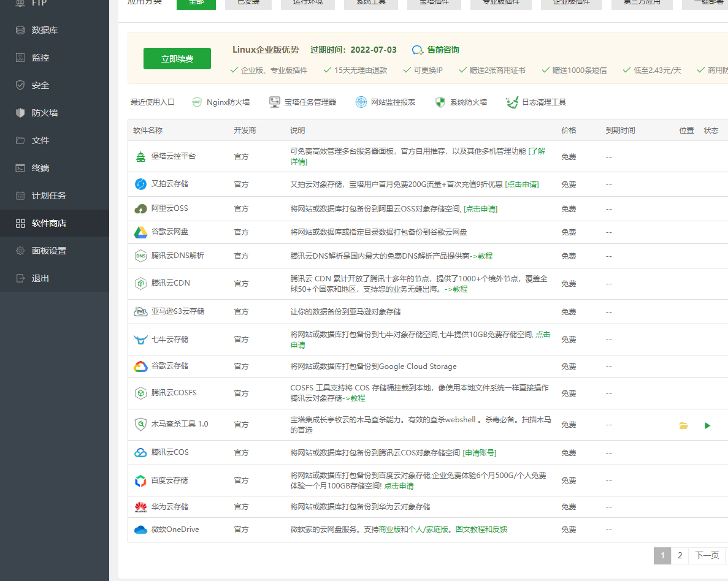Viewport: 728px width, 581px height.
Task: Click the 售前咨询 chat bubble icon
Action: click(x=418, y=50)
